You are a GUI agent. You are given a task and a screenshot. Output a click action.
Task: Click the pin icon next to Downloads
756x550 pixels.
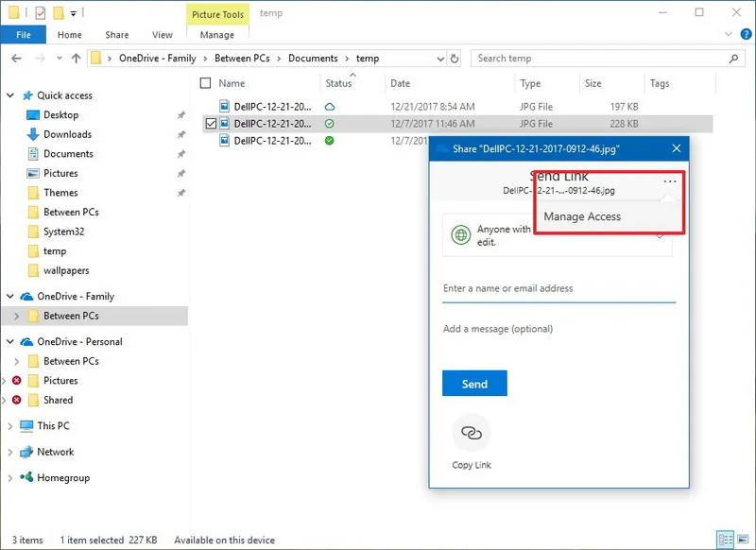pyautogui.click(x=180, y=134)
